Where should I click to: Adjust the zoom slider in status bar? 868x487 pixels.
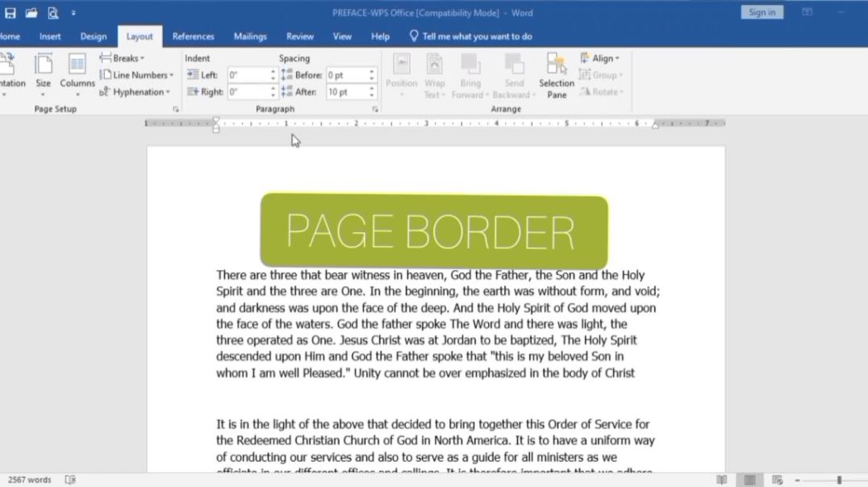coord(839,480)
